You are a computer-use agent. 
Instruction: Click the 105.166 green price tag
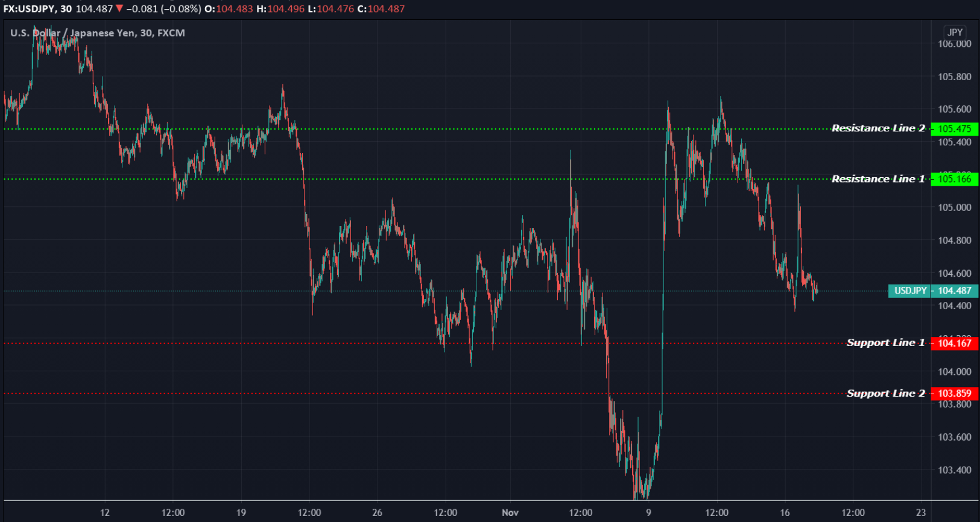point(955,179)
